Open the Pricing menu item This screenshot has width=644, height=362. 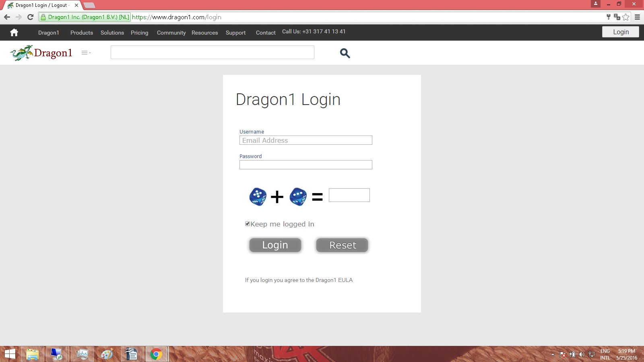point(139,33)
